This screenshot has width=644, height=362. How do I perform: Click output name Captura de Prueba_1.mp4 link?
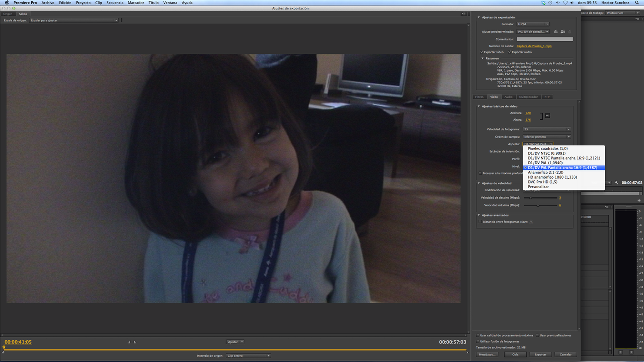tap(534, 46)
